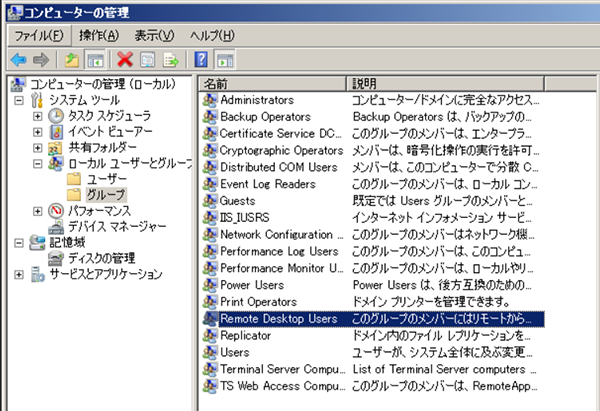Click the Administrators group icon
The image size is (600, 411).
pos(210,100)
